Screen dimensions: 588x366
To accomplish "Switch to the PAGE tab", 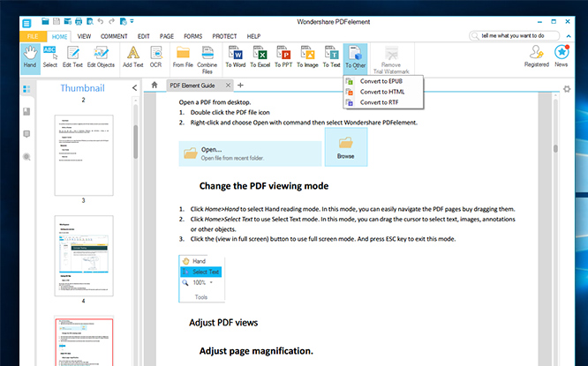I will 167,36.
